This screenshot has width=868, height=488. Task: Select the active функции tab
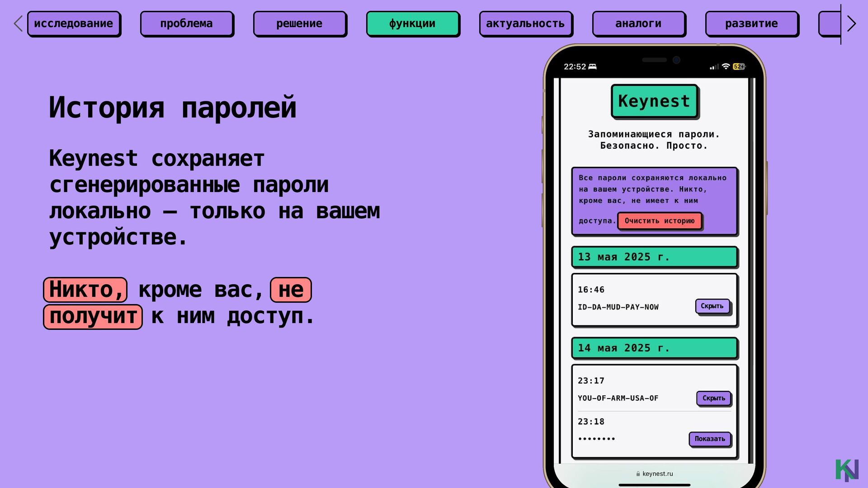pyautogui.click(x=412, y=23)
